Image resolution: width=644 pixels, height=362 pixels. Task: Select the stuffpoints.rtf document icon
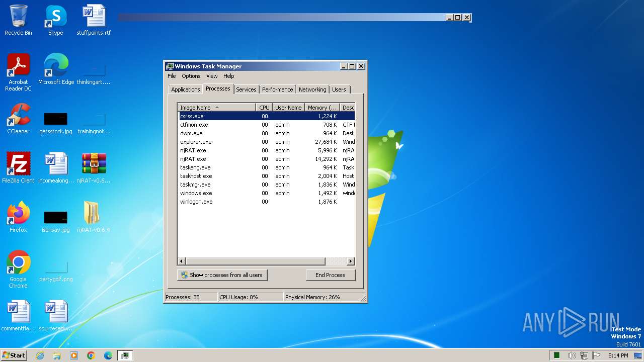tap(94, 20)
